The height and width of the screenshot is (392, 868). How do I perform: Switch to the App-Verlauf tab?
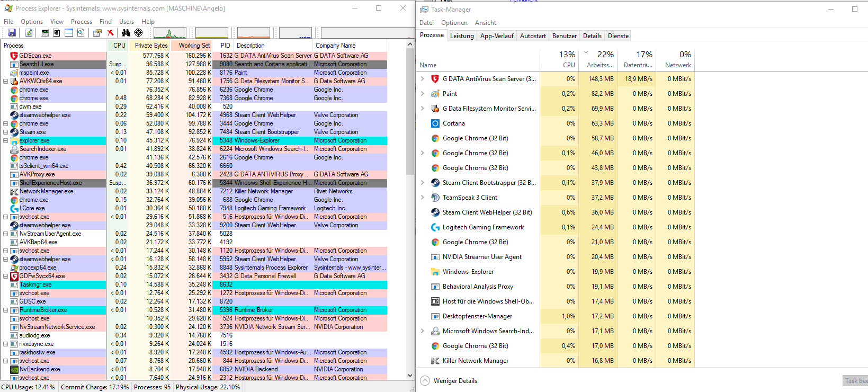[x=497, y=36]
